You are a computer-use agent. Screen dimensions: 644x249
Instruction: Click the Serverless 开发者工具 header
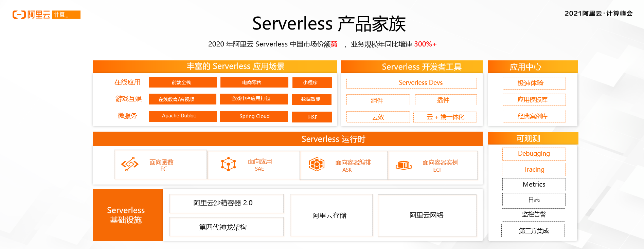click(412, 66)
